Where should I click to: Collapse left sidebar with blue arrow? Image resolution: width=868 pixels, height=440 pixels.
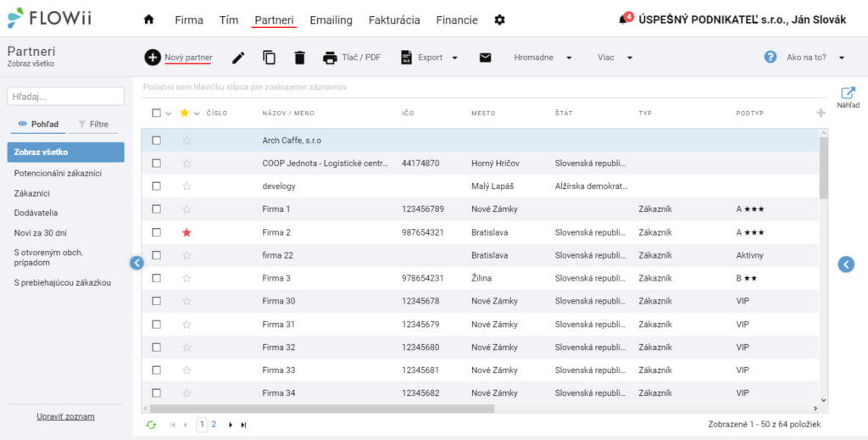click(136, 263)
